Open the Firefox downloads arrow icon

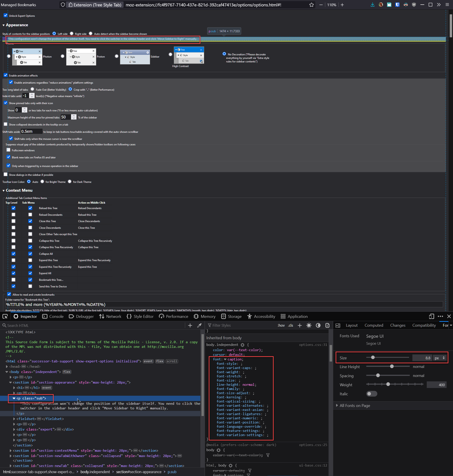coord(372,5)
